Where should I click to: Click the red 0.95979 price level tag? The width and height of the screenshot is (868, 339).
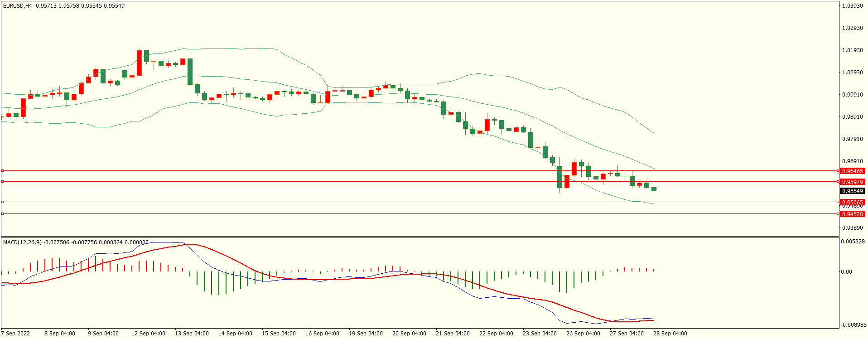tap(852, 182)
